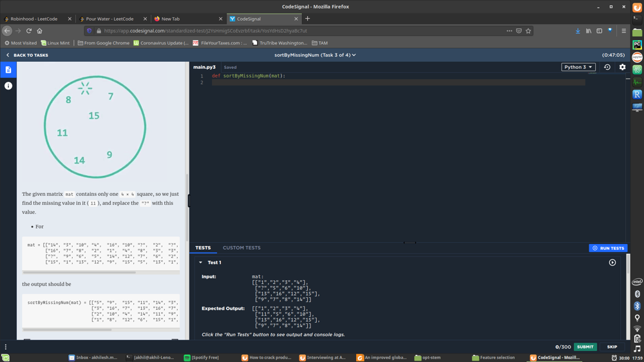Open the TruTribe Washington bookmark

279,43
